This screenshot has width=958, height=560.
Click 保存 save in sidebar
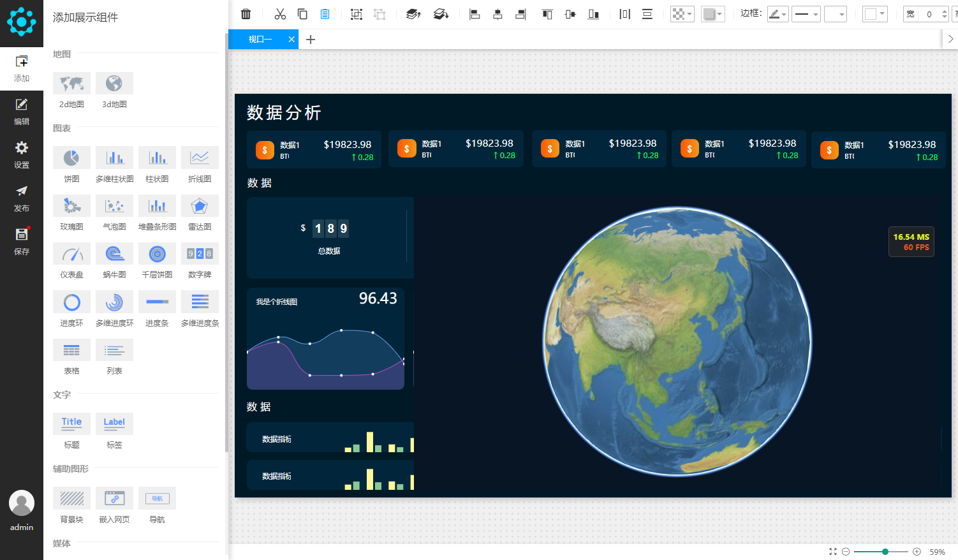click(x=22, y=242)
